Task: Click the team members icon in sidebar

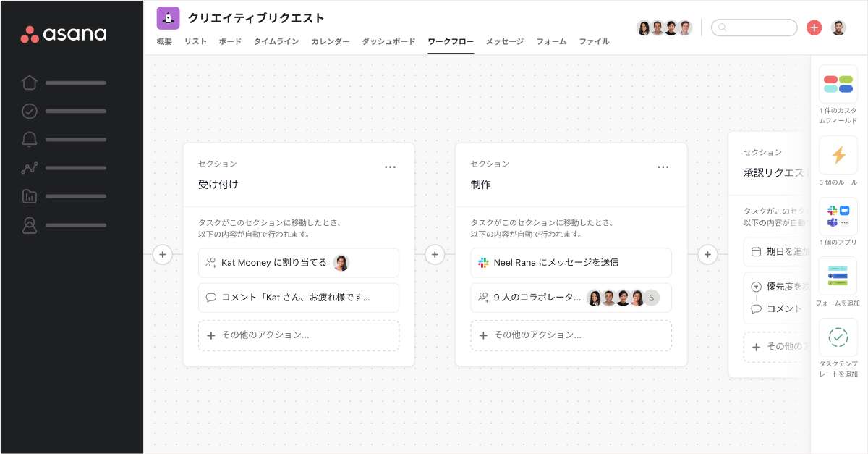Action: pos(29,224)
